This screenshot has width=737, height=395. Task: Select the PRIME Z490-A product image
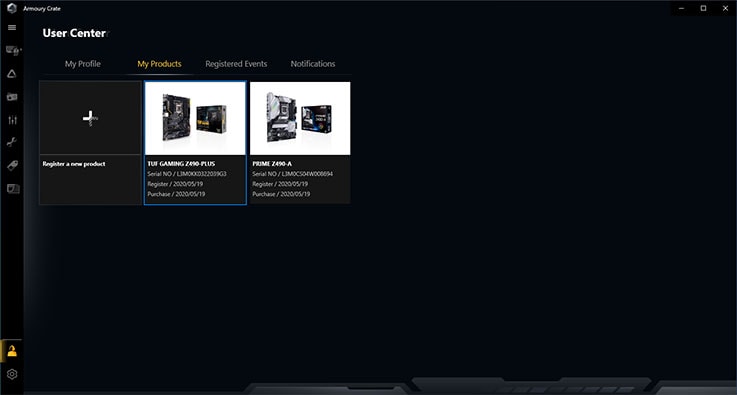pos(300,118)
